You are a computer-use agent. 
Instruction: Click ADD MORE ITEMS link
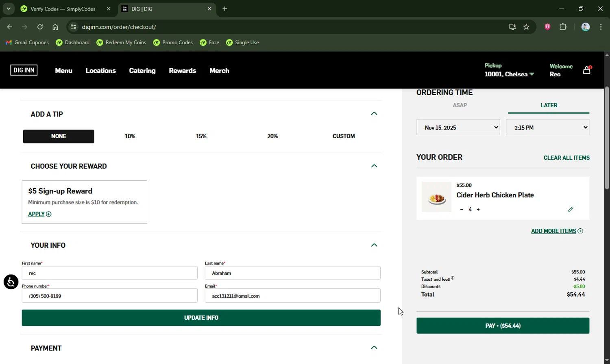point(557,231)
